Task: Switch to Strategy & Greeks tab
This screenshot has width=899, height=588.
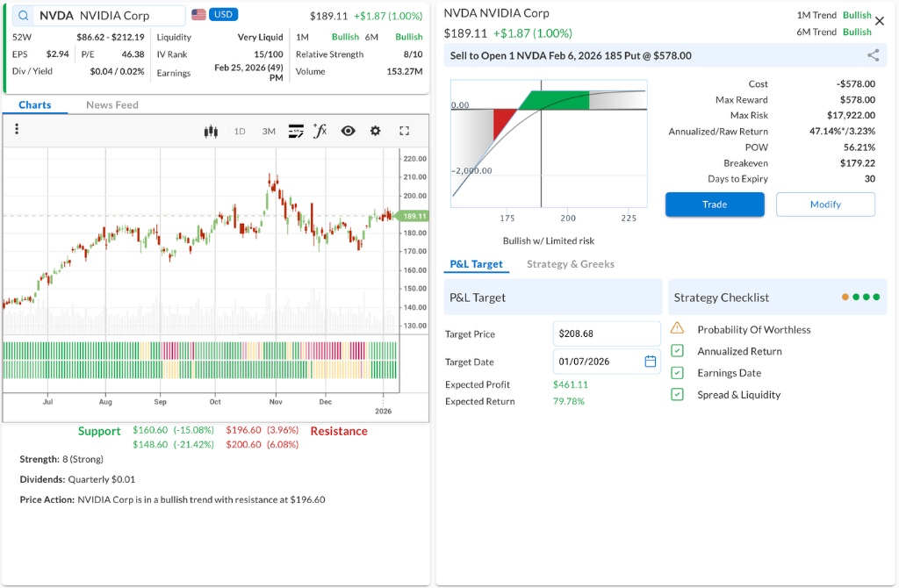Action: pyautogui.click(x=570, y=264)
